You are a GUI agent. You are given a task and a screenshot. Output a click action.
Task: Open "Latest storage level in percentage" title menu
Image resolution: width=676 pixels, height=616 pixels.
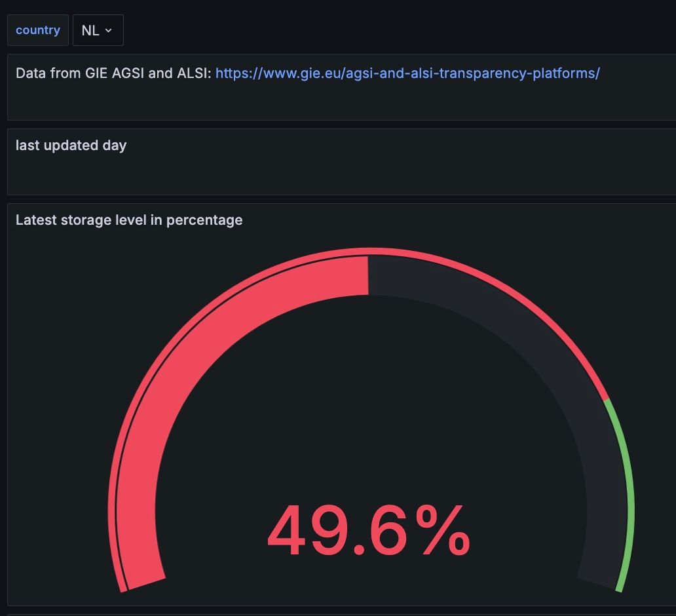[129, 220]
